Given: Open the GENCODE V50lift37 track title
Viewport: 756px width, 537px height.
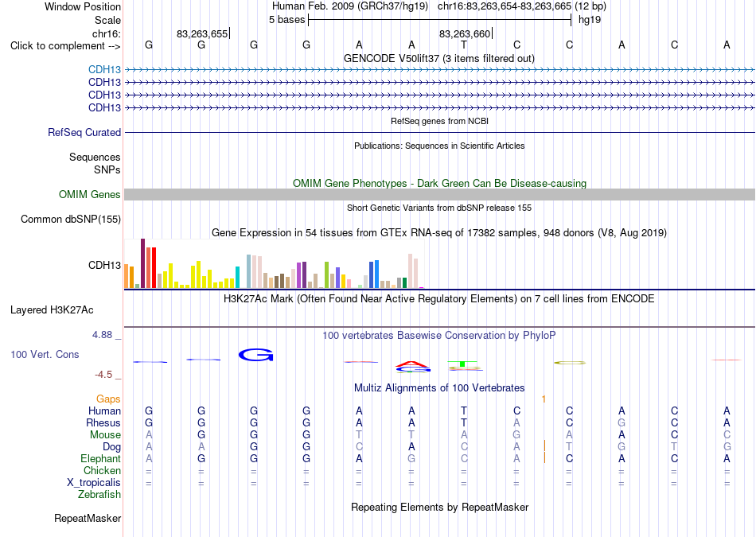Looking at the screenshot, I should tap(439, 58).
